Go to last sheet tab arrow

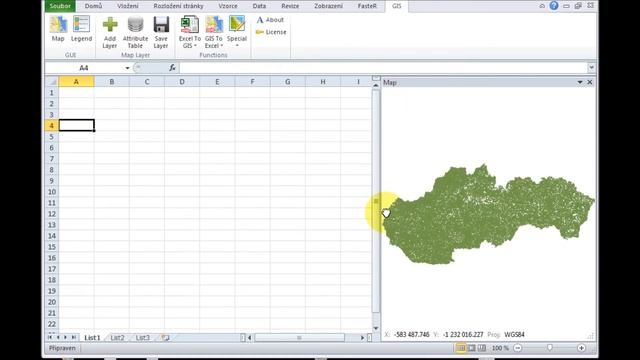click(74, 337)
